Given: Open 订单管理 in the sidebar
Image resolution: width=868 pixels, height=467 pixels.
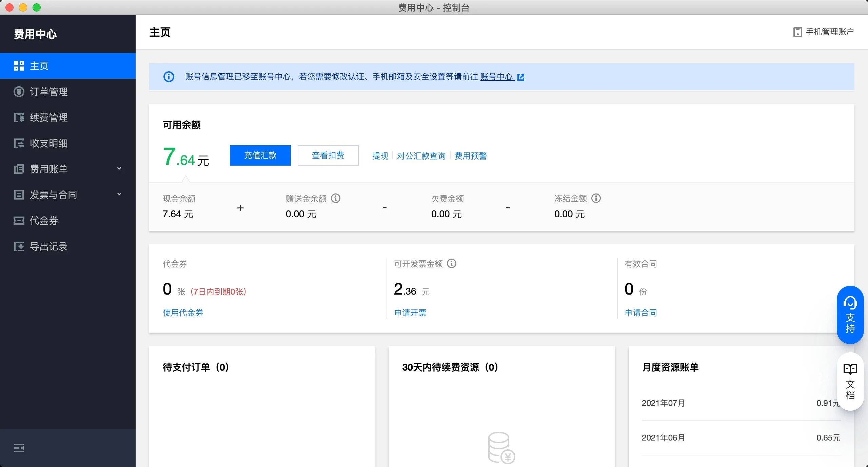Looking at the screenshot, I should point(49,92).
